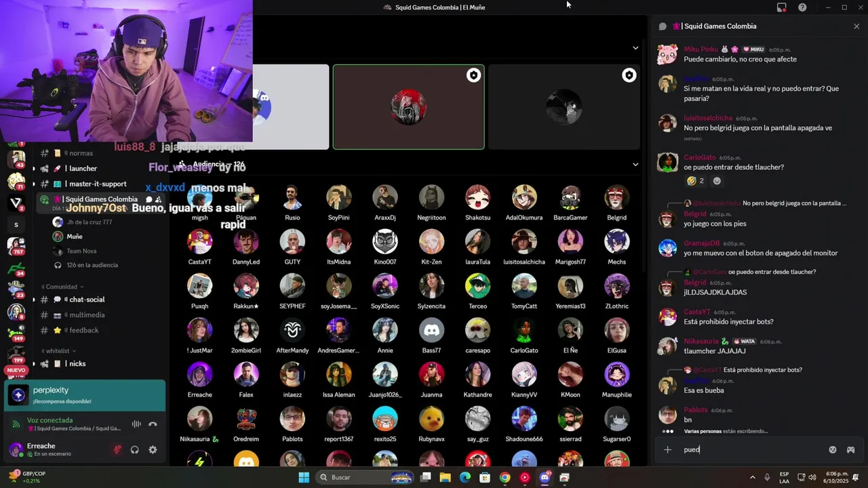Open attachment plus button in chat

668,449
